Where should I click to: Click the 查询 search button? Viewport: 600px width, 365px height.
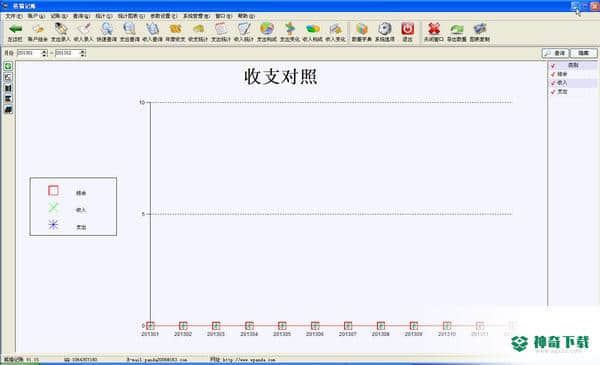(555, 53)
